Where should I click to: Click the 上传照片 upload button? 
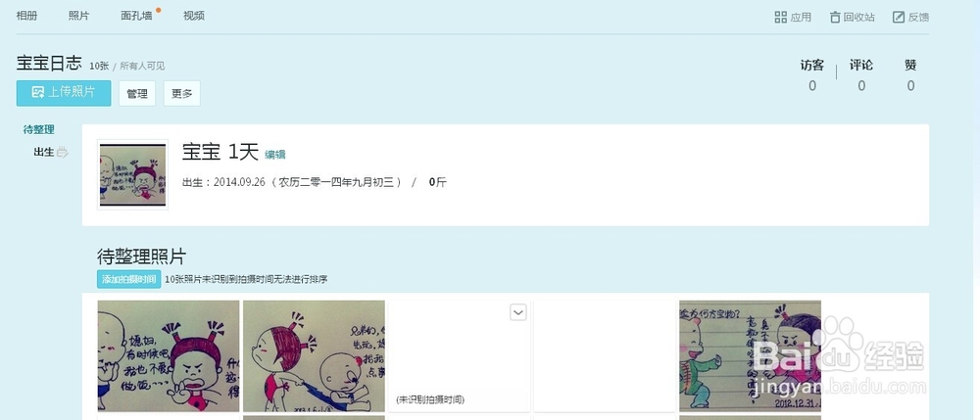pos(64,93)
